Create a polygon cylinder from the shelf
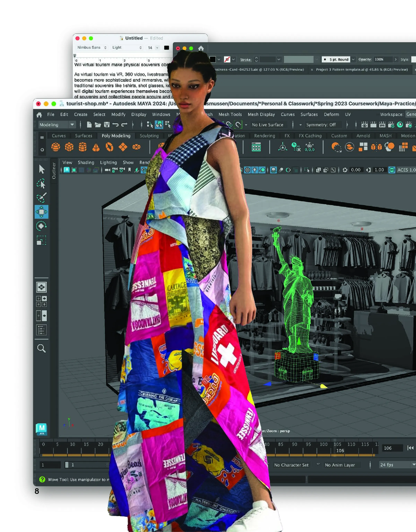 pos(83,147)
